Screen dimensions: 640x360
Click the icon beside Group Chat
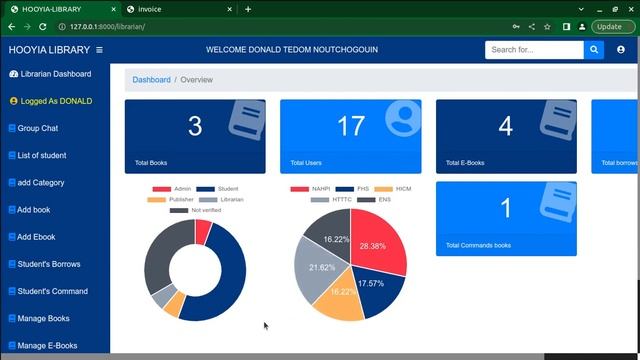(x=12, y=128)
